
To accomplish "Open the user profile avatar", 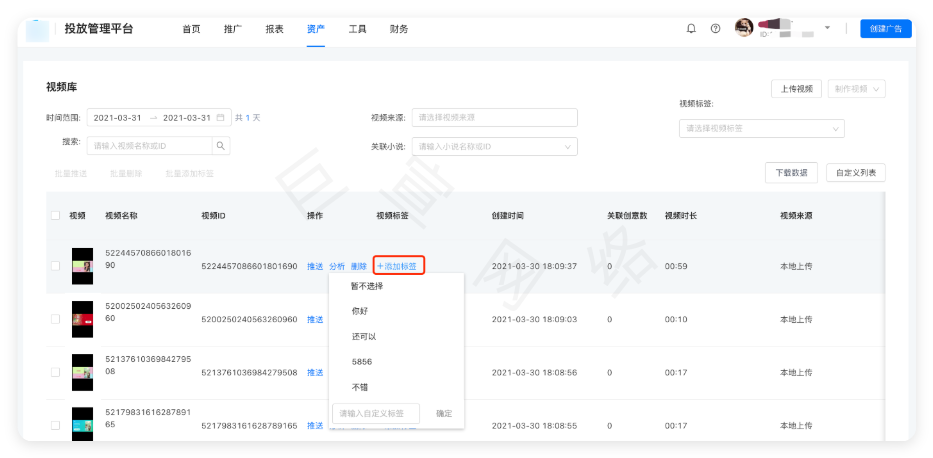I will pyautogui.click(x=744, y=28).
